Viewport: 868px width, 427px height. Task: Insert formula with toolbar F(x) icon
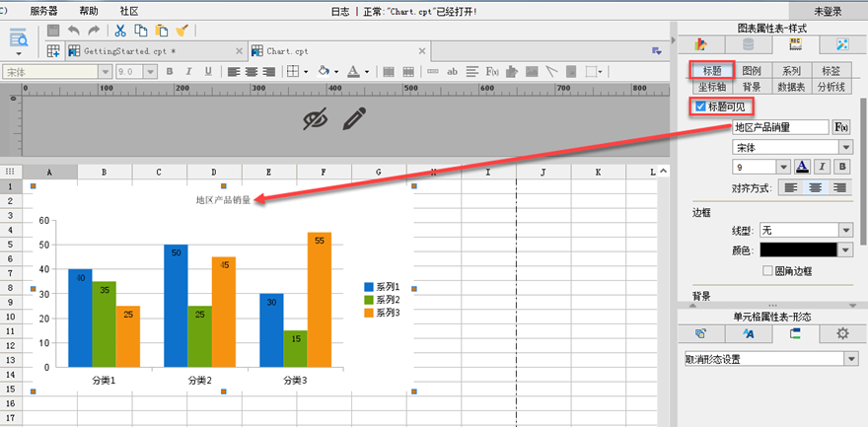tap(491, 71)
